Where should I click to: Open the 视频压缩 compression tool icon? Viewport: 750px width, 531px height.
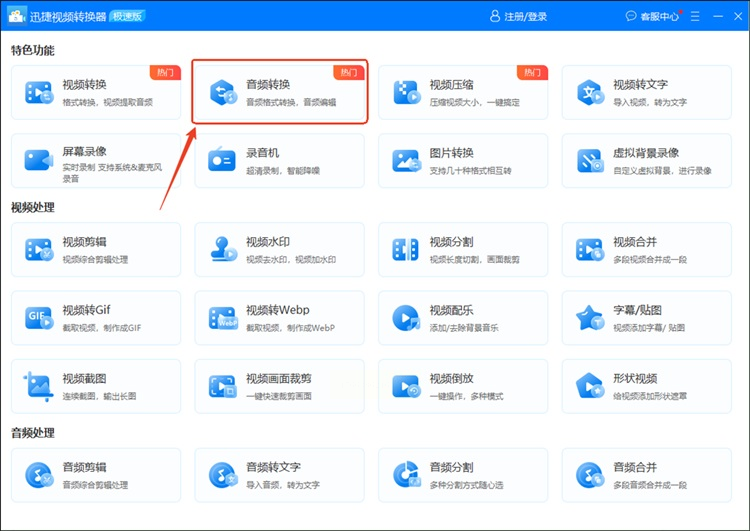[407, 92]
